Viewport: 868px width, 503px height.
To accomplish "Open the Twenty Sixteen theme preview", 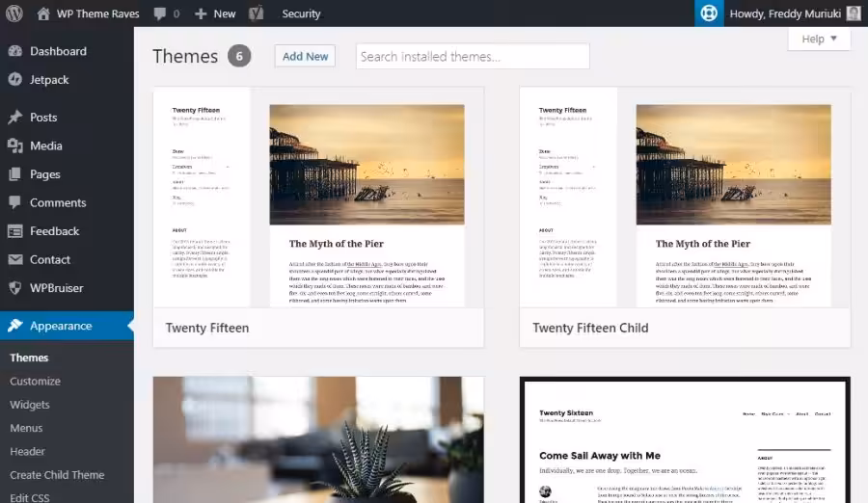I will (x=685, y=440).
